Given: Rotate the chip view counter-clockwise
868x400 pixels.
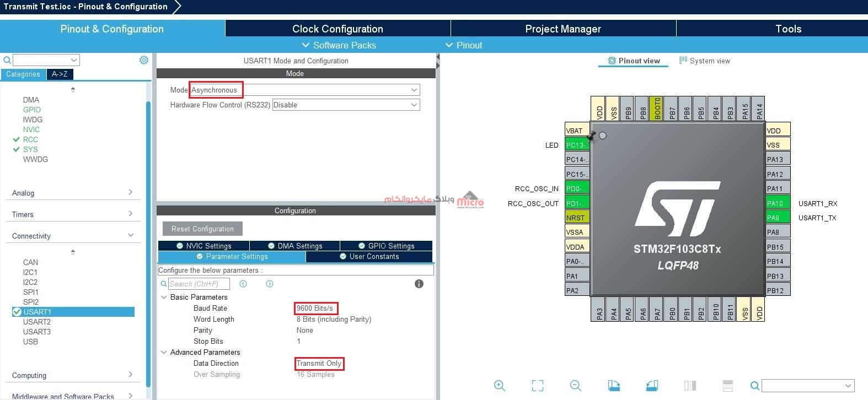Looking at the screenshot, I should (651, 386).
